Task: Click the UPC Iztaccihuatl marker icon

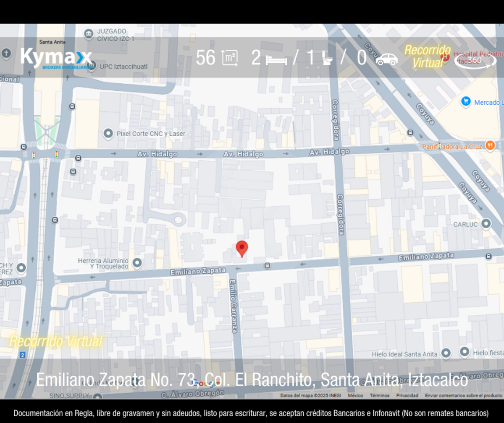Action: pos(92,66)
